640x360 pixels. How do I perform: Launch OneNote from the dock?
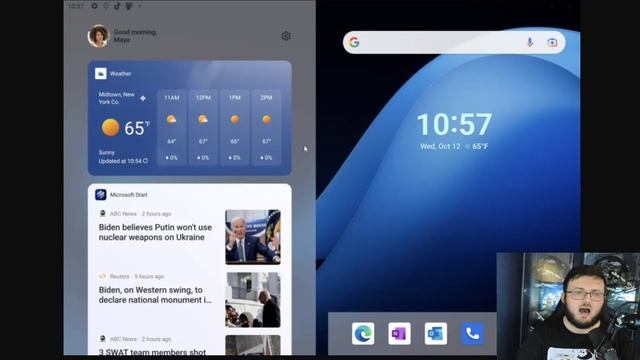(399, 333)
